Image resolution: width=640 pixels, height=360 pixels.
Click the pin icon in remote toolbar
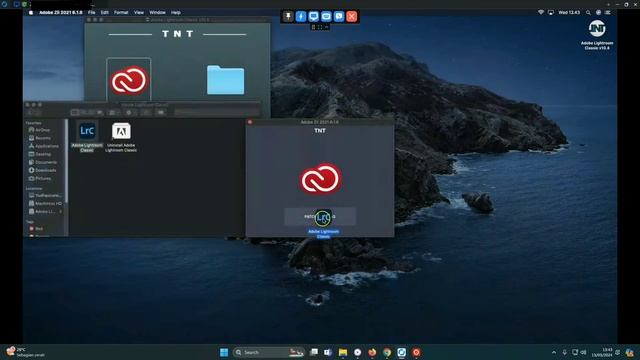click(288, 16)
